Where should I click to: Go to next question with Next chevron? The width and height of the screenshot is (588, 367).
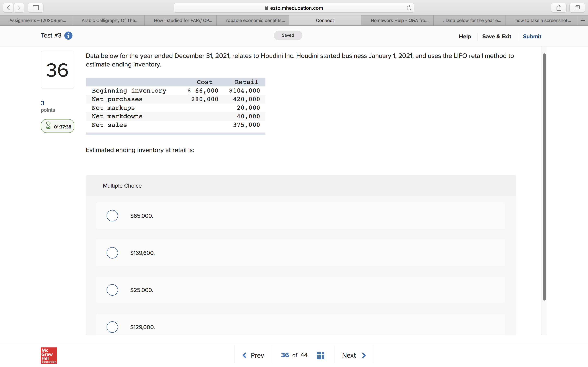363,355
